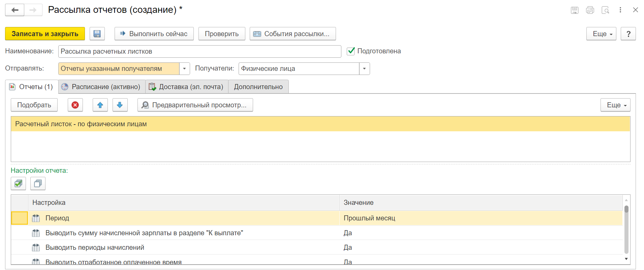This screenshot has width=644, height=270.
Task: Save to disk from title bar icon
Action: [x=575, y=10]
